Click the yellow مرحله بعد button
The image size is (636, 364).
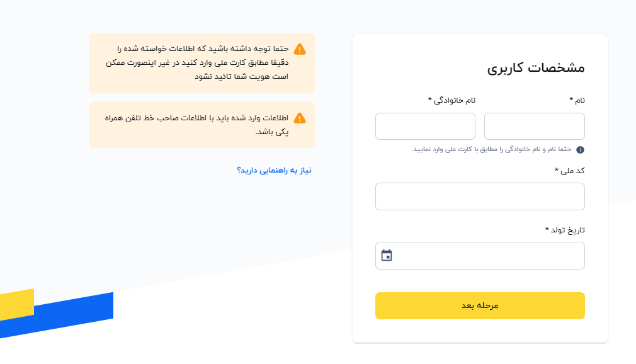point(480,305)
